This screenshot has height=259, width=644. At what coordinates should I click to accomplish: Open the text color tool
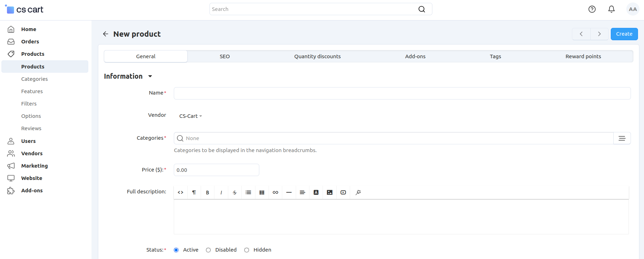(x=316, y=192)
